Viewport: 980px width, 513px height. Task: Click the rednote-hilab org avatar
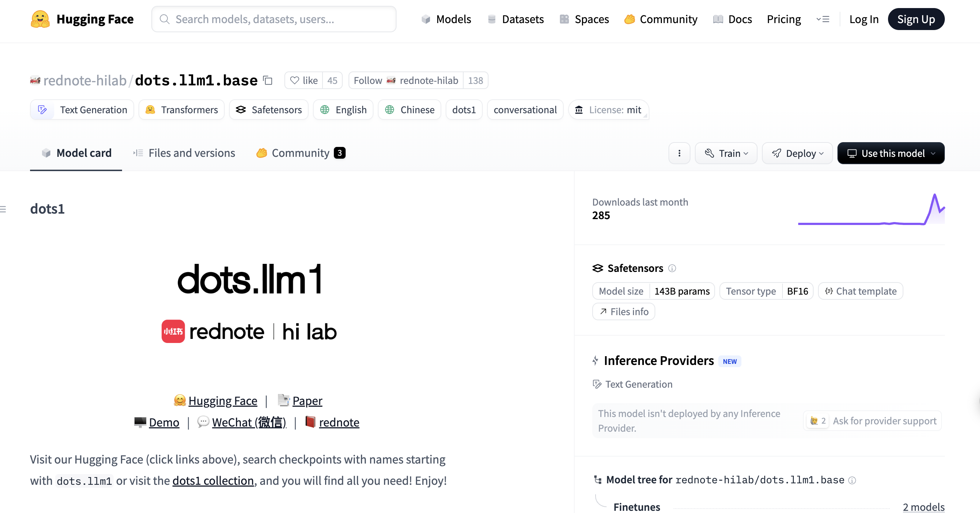click(35, 81)
